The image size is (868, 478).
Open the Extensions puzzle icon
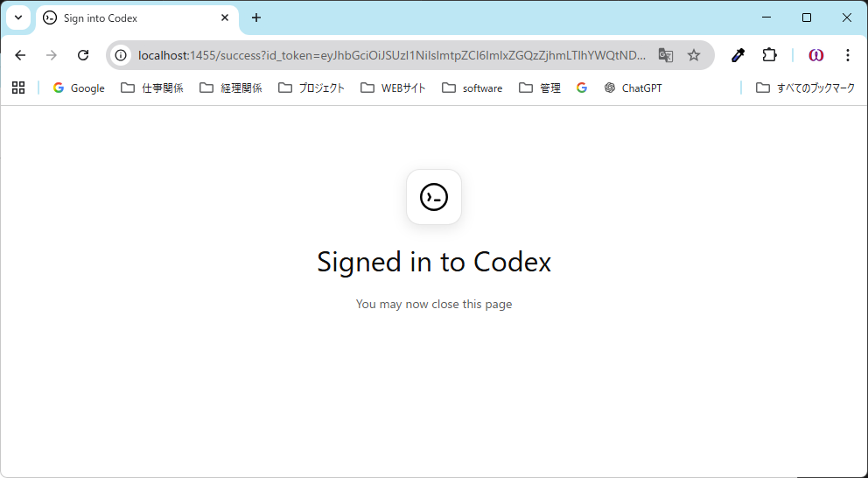click(769, 55)
